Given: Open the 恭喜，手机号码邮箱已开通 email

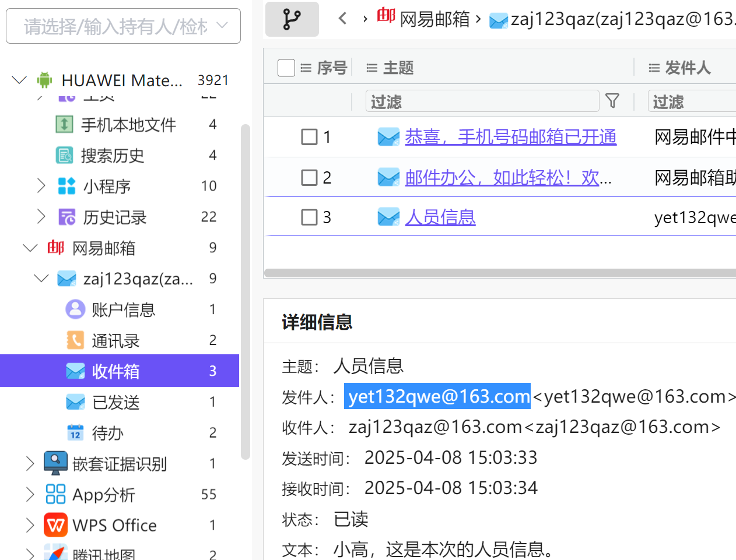Looking at the screenshot, I should 510,137.
